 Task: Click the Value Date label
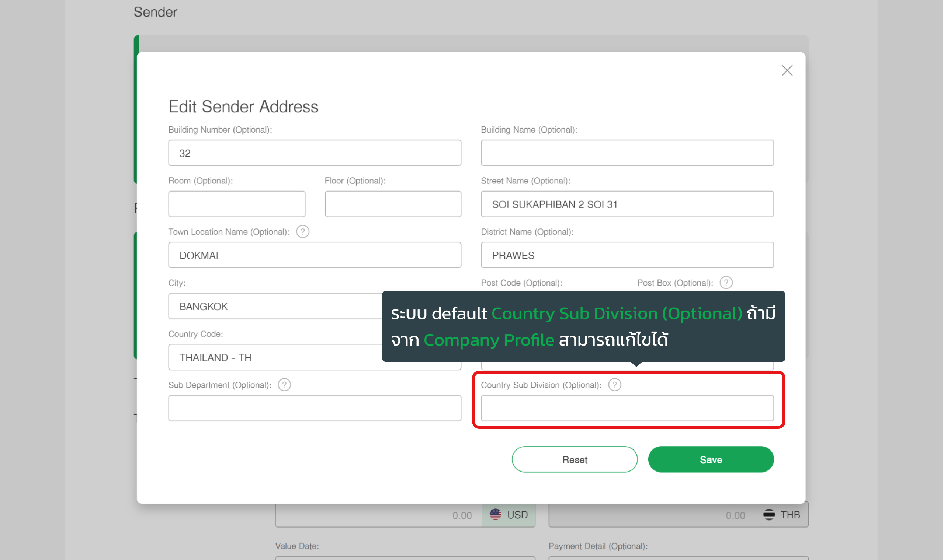297,546
